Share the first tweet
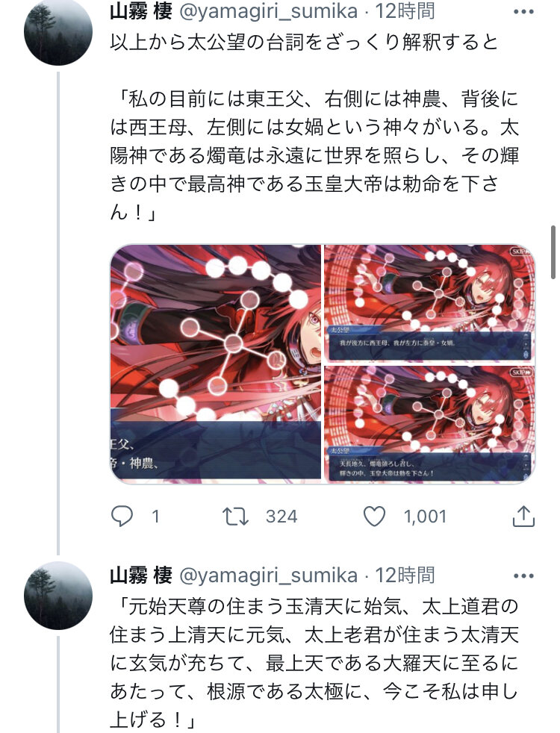The image size is (560, 733). [523, 516]
